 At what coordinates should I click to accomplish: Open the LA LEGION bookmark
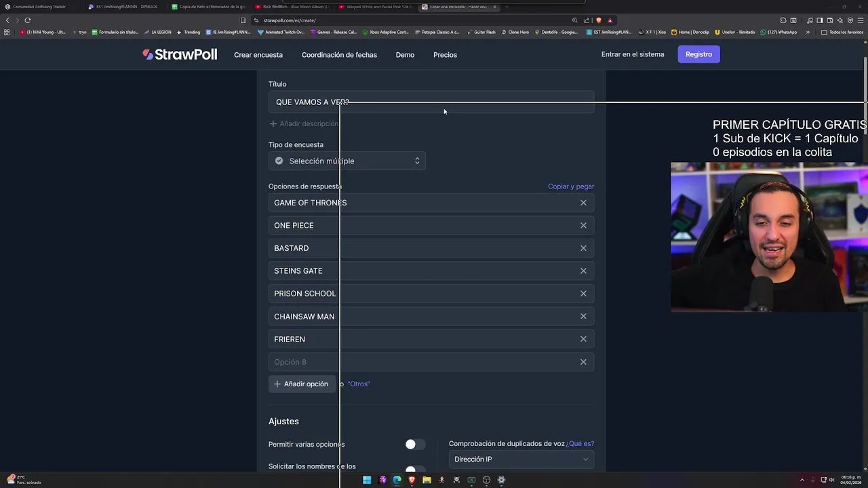click(x=158, y=32)
